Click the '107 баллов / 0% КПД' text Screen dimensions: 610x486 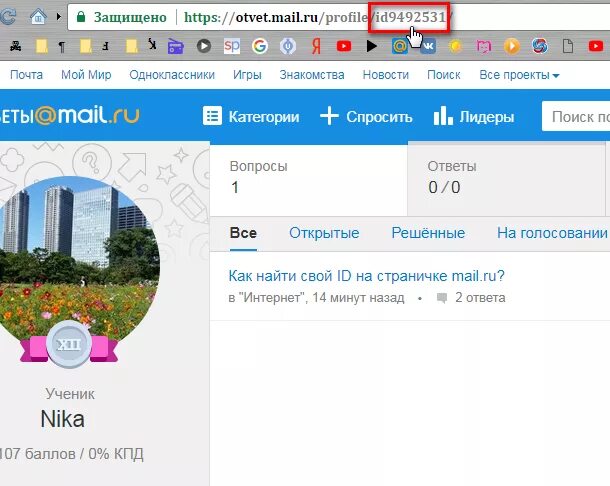(x=72, y=454)
